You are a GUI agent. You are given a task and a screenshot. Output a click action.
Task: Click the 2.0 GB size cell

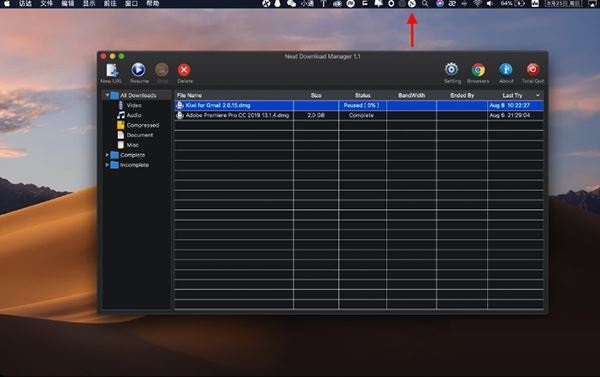(x=316, y=115)
